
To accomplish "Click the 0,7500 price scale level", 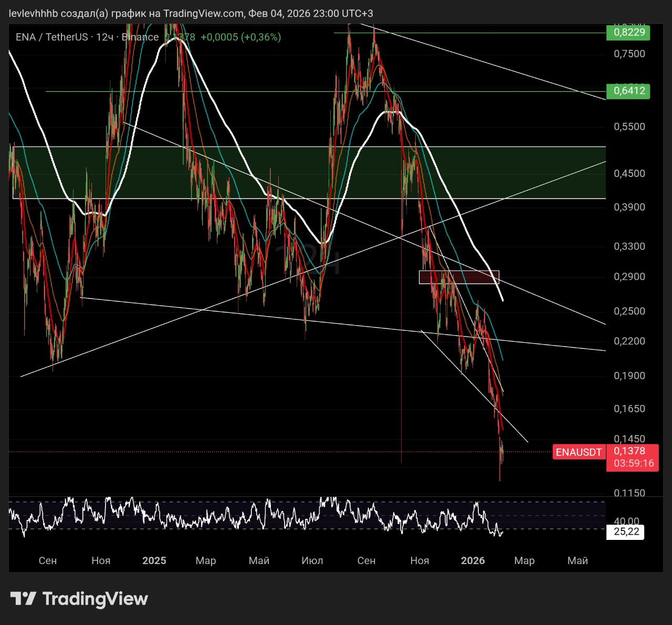I will click(x=629, y=54).
